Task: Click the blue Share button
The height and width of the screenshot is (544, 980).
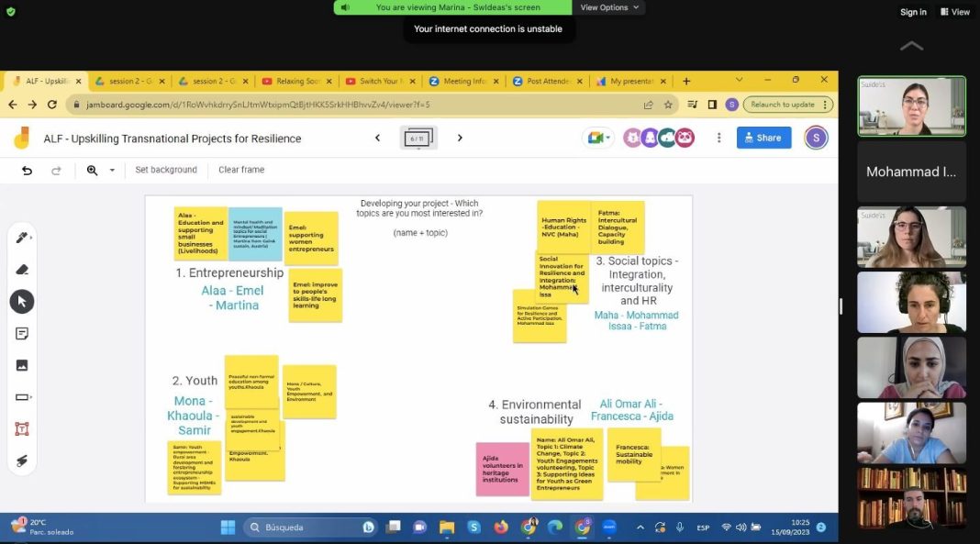Action: (763, 138)
